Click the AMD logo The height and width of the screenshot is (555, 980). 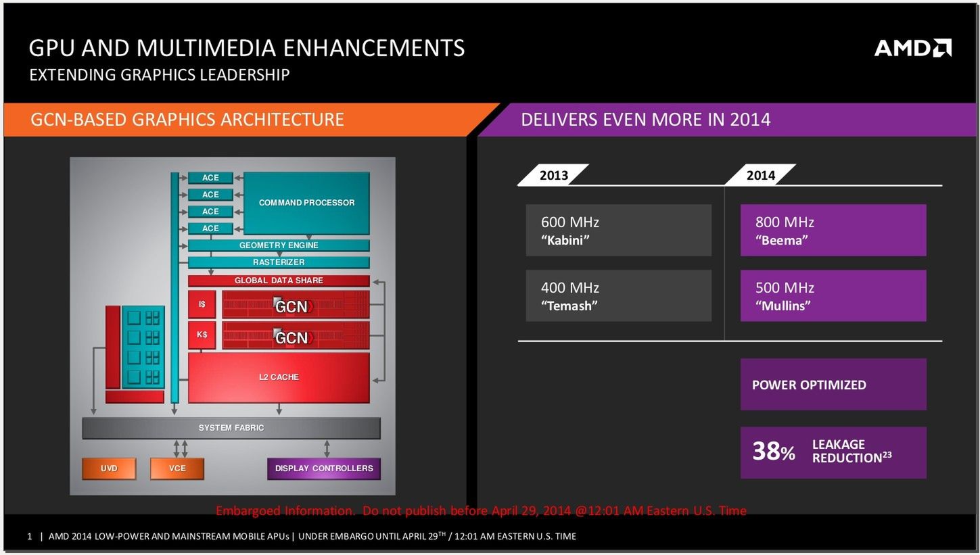(912, 47)
